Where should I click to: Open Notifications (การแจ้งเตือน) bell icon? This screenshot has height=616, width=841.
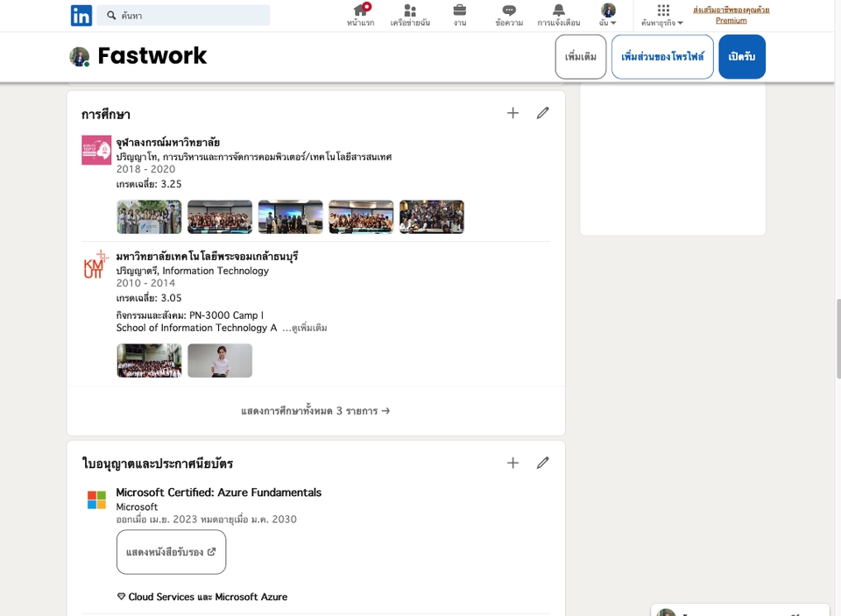click(558, 15)
